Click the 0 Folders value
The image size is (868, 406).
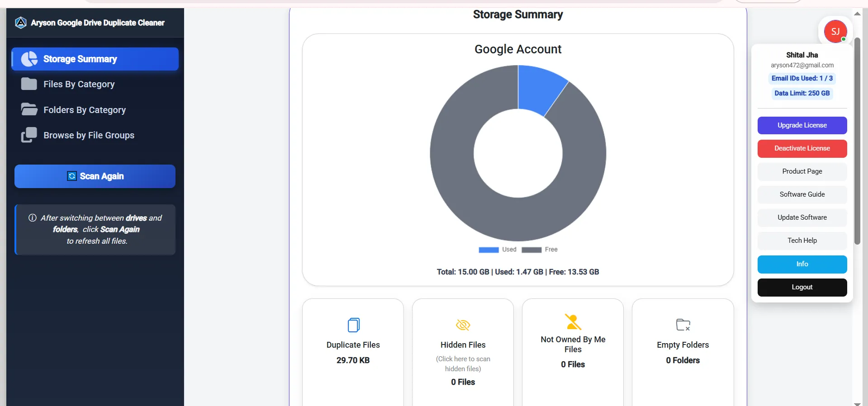pos(683,360)
